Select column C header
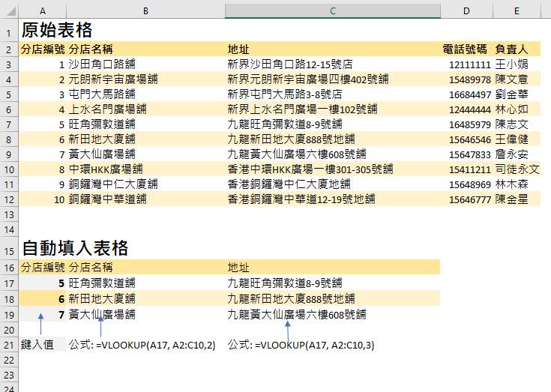551x392 pixels. (x=332, y=11)
